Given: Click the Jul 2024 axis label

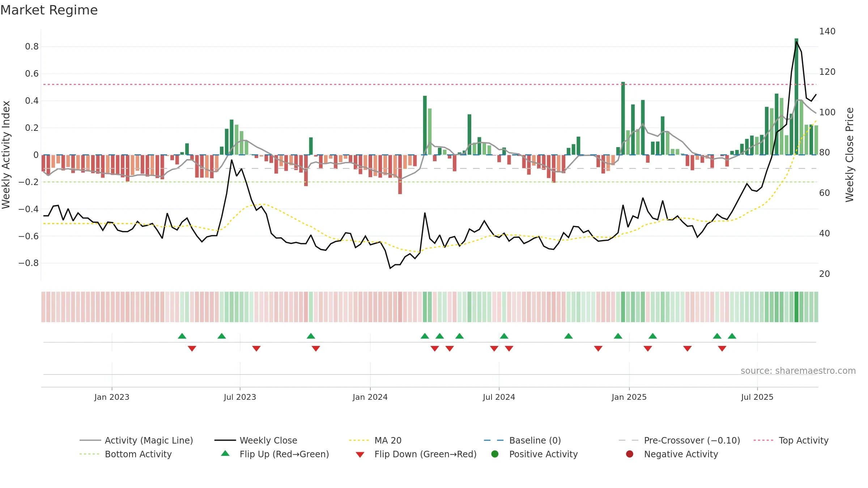Looking at the screenshot, I should pyautogui.click(x=499, y=397).
